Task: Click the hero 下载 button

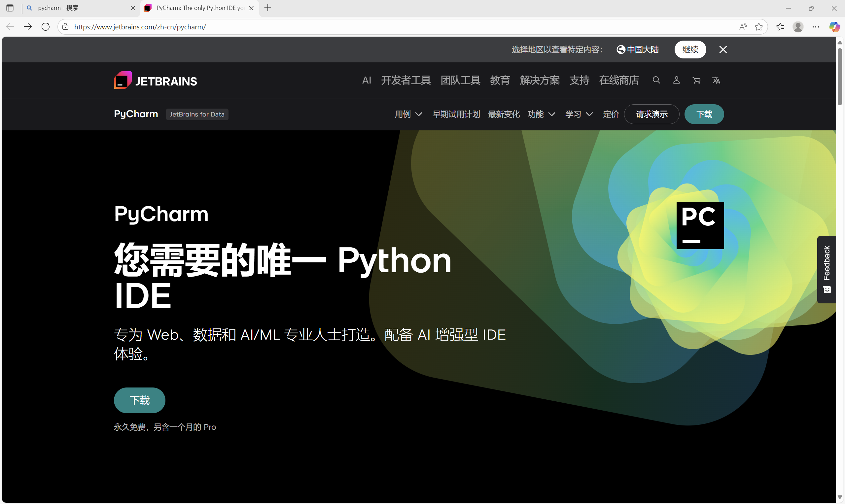Action: pyautogui.click(x=140, y=400)
